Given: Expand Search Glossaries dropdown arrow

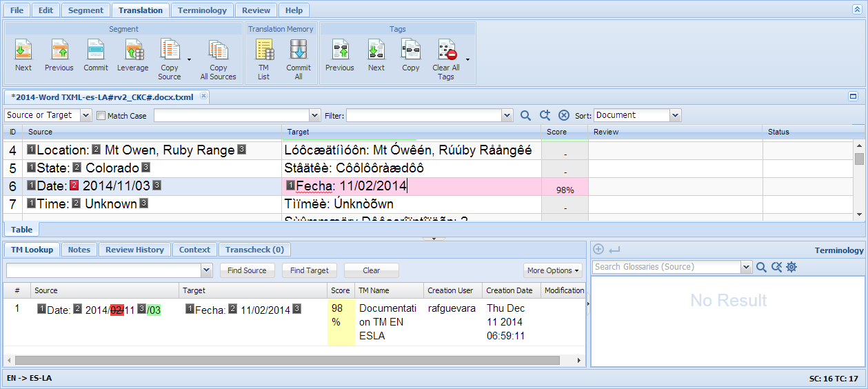Looking at the screenshot, I should coord(746,267).
